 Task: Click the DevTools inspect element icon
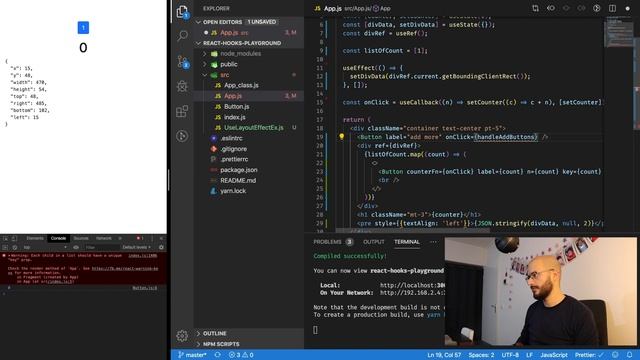pos(5,238)
